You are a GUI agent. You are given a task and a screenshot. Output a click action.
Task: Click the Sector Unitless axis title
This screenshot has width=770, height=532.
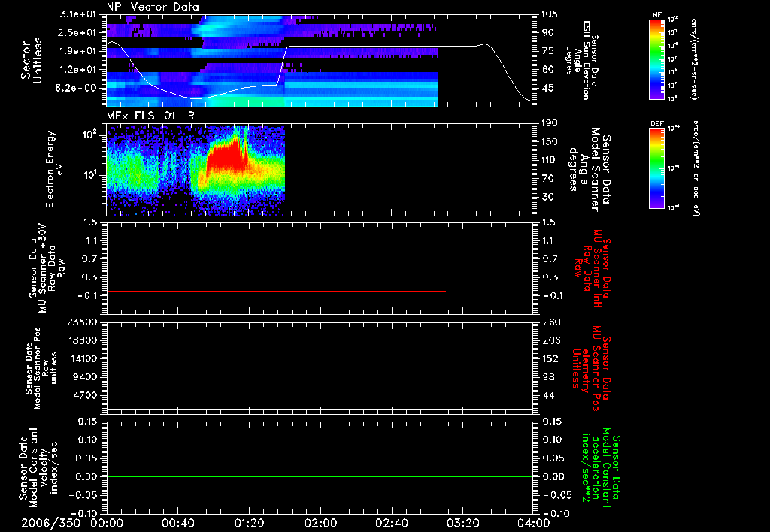pos(32,60)
